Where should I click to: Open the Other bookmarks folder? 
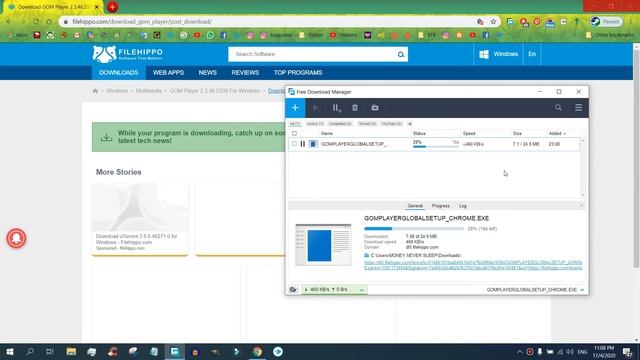coord(610,35)
